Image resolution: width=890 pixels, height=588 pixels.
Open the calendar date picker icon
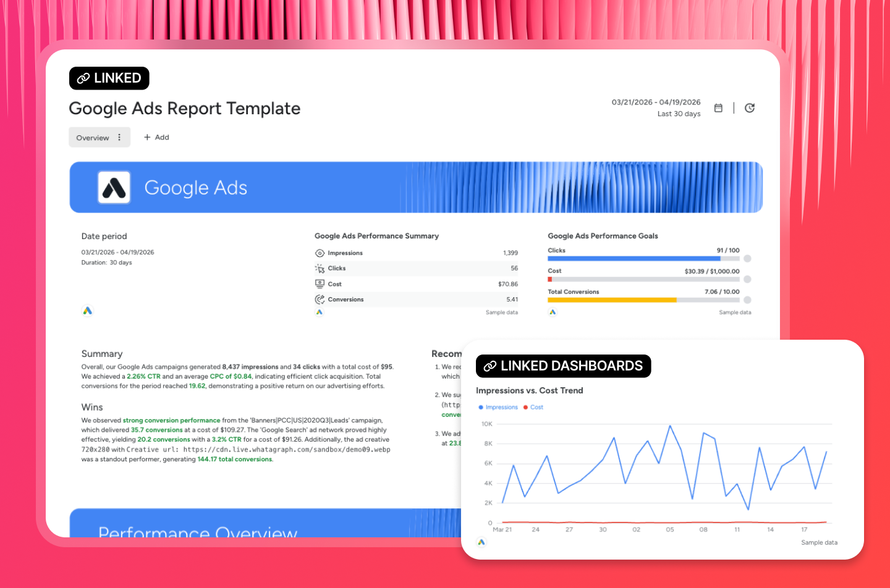[x=718, y=108]
